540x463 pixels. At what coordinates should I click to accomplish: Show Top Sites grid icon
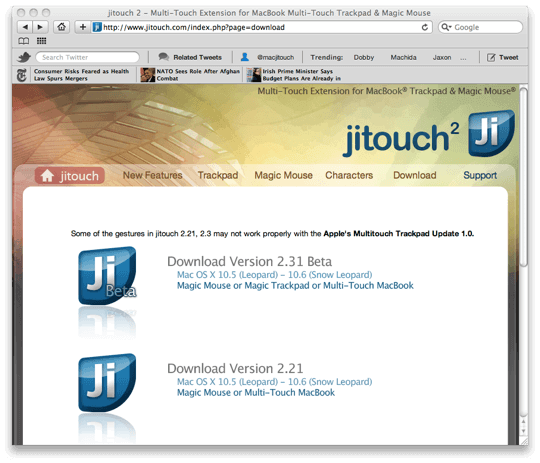pyautogui.click(x=41, y=41)
